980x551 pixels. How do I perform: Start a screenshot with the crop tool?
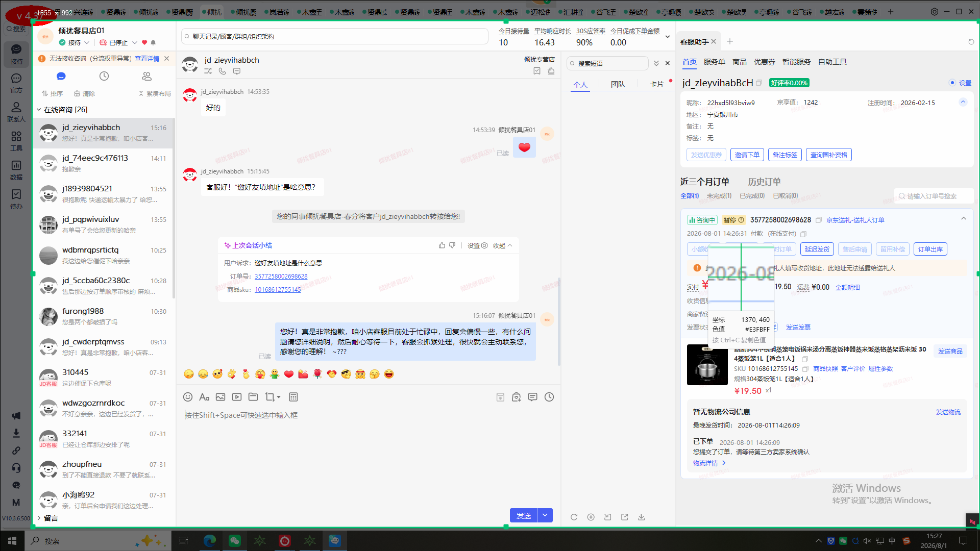tap(270, 397)
